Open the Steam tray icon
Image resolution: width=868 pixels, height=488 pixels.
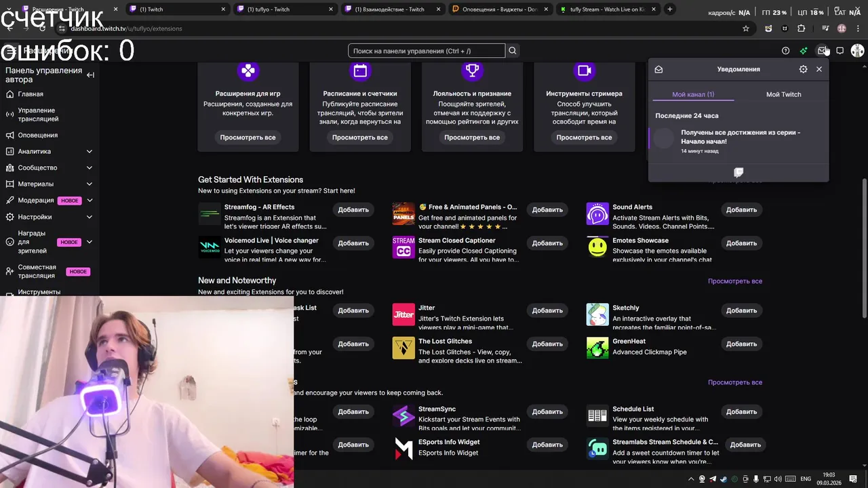coord(724,479)
